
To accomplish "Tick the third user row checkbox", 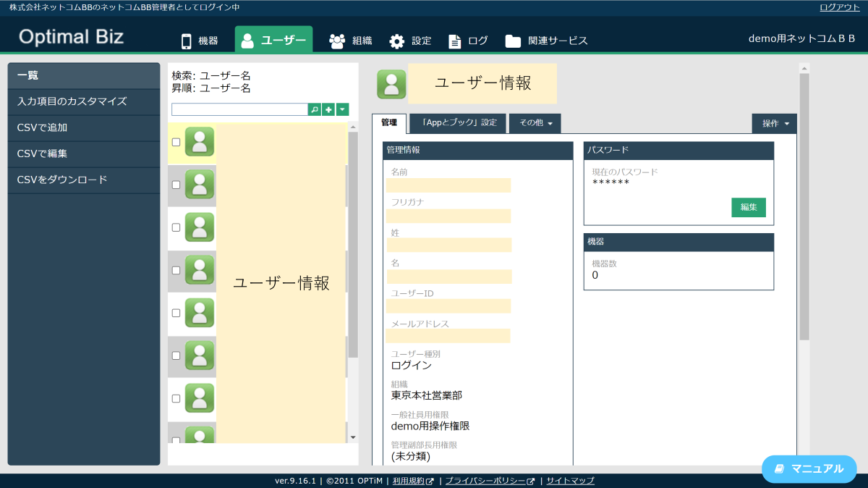I will (176, 227).
